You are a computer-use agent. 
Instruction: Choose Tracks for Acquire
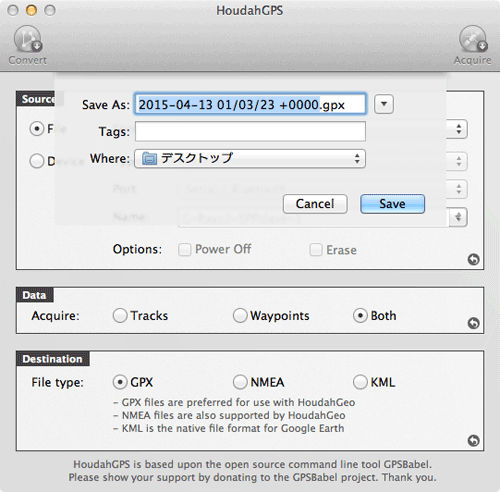[120, 315]
